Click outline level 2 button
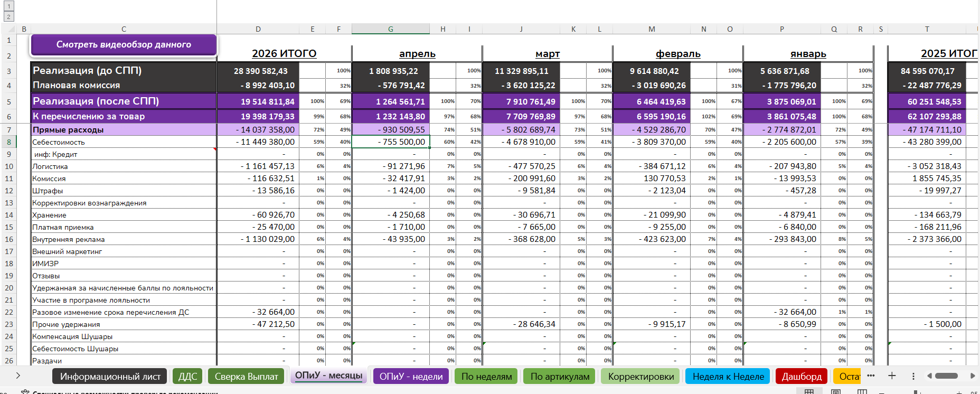This screenshot has width=980, height=394. [8, 17]
